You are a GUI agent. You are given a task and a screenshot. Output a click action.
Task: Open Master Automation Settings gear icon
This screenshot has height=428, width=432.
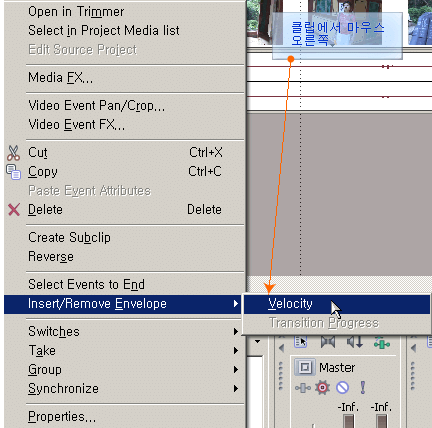coord(322,388)
